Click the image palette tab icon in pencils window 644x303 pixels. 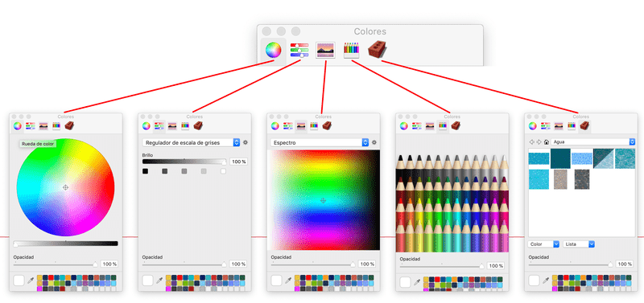tap(430, 126)
